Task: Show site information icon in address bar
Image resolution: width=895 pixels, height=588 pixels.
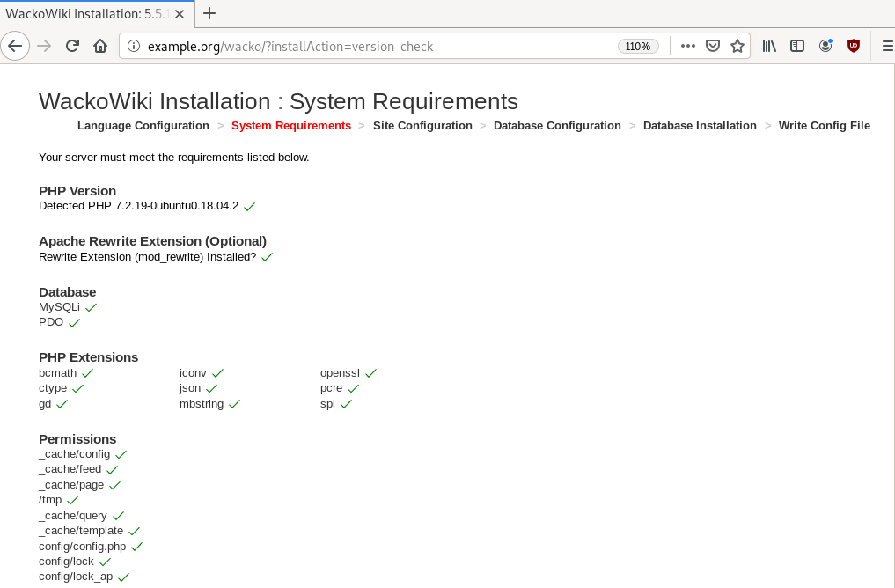Action: pos(134,46)
